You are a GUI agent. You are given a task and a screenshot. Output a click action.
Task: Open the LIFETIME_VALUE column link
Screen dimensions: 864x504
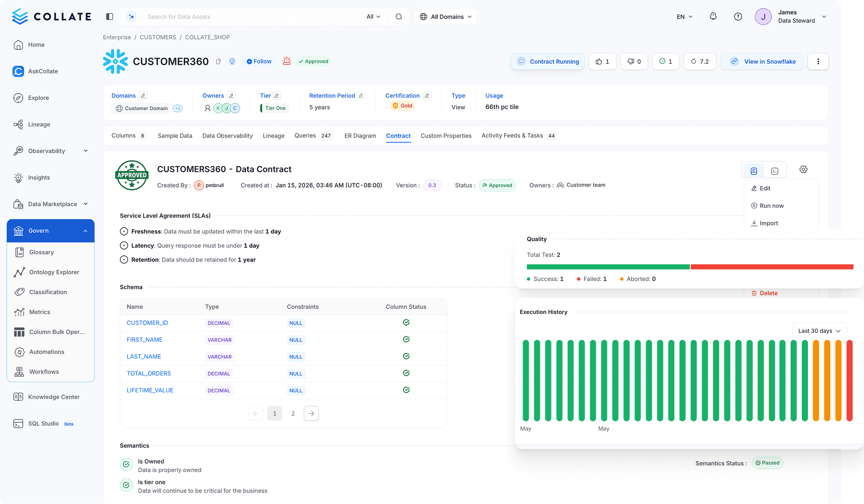coord(150,390)
